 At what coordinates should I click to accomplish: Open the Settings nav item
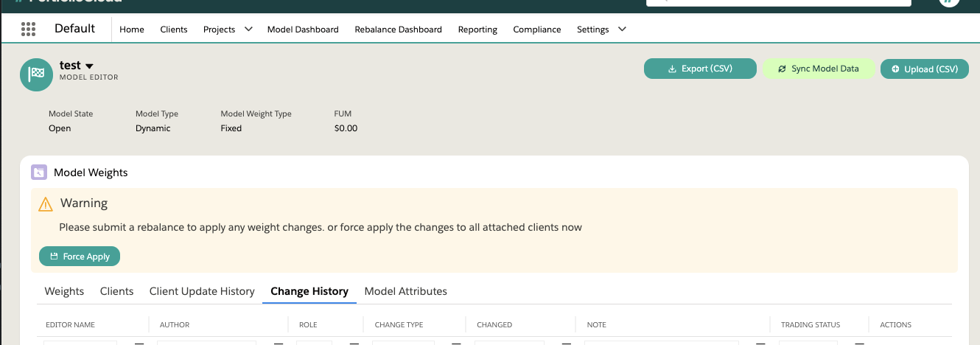tap(593, 29)
